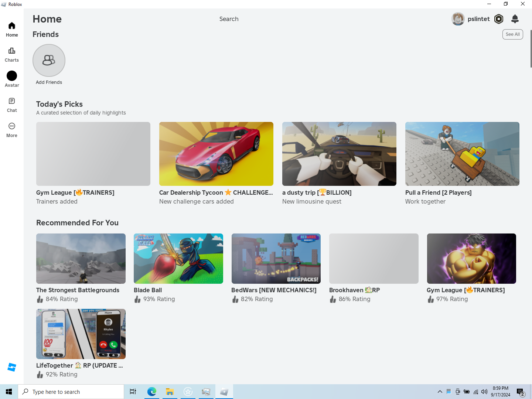
Task: Click 'Work together' subtitle
Action: pos(425,201)
